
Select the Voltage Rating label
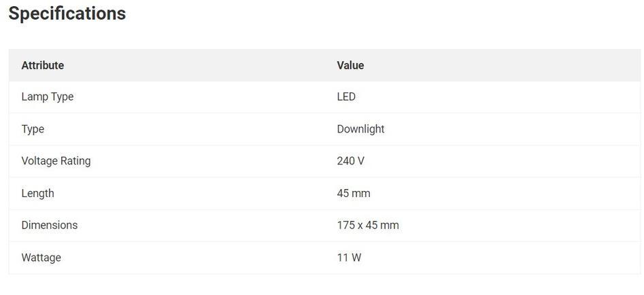click(x=56, y=161)
